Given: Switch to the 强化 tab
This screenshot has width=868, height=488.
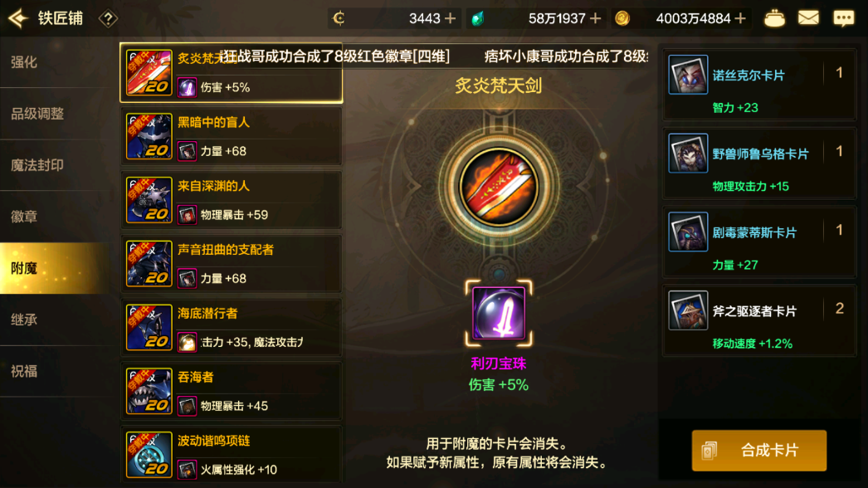Looking at the screenshot, I should (56, 62).
